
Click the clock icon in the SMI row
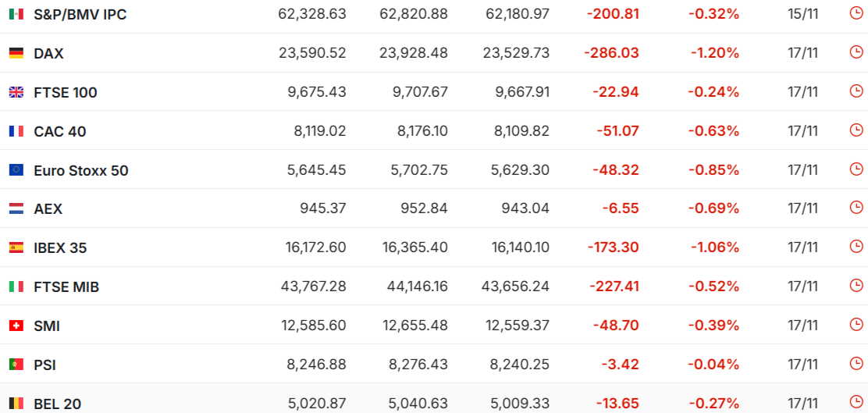[856, 326]
